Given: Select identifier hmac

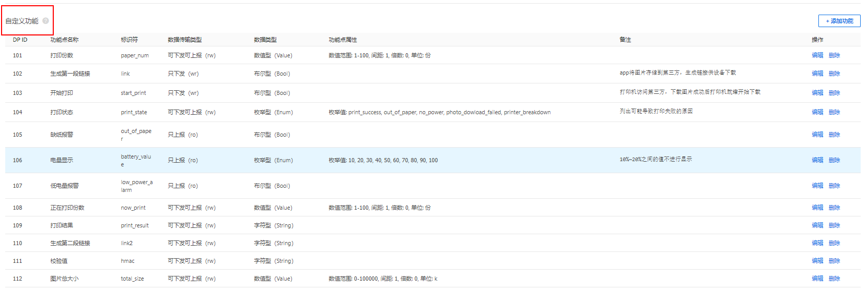Looking at the screenshot, I should [x=127, y=261].
